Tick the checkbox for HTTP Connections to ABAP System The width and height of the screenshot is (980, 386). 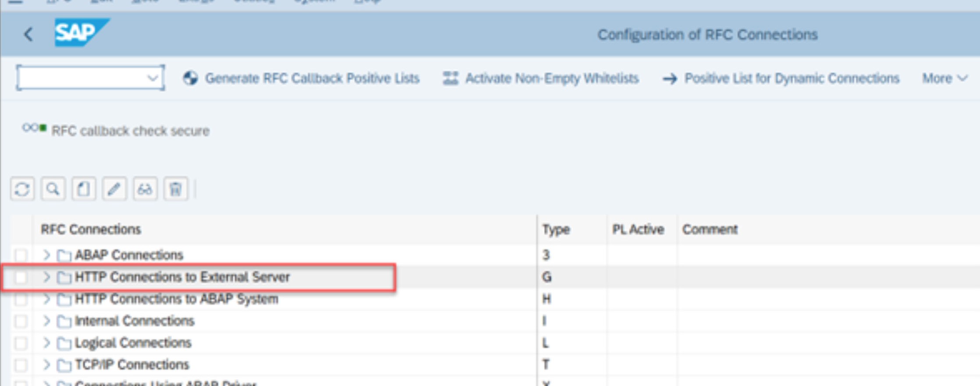(x=21, y=299)
